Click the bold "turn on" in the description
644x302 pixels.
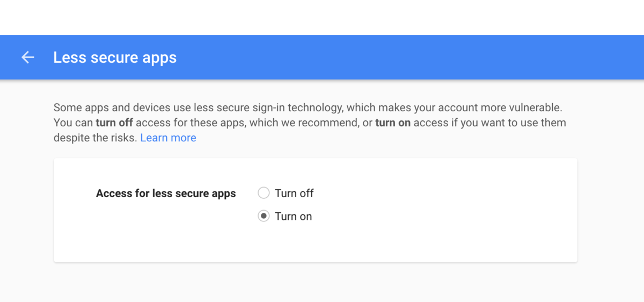[x=393, y=123]
